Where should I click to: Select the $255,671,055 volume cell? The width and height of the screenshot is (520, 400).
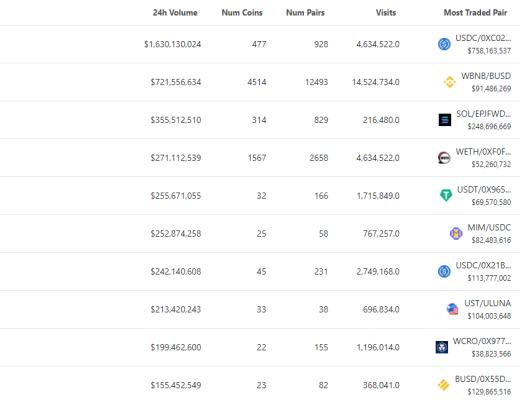[176, 196]
